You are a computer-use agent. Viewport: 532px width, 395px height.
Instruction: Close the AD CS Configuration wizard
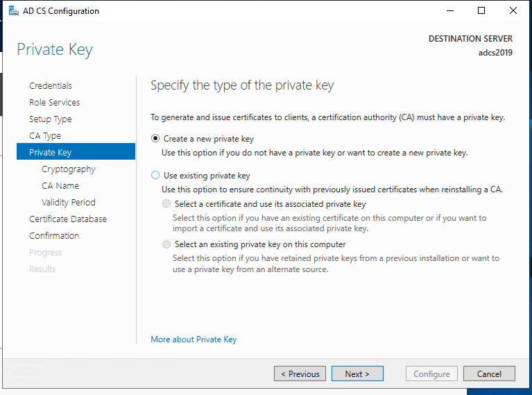[513, 10]
